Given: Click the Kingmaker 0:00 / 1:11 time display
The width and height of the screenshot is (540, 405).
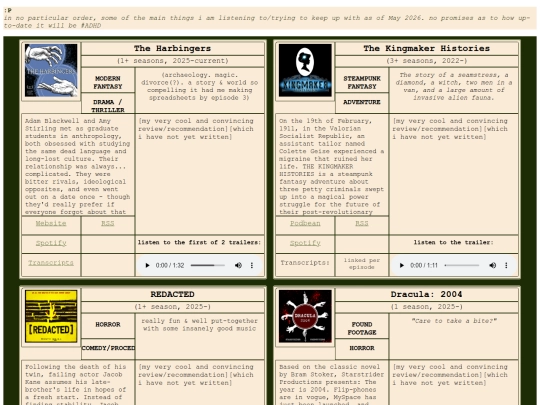Looking at the screenshot, I should pos(424,265).
